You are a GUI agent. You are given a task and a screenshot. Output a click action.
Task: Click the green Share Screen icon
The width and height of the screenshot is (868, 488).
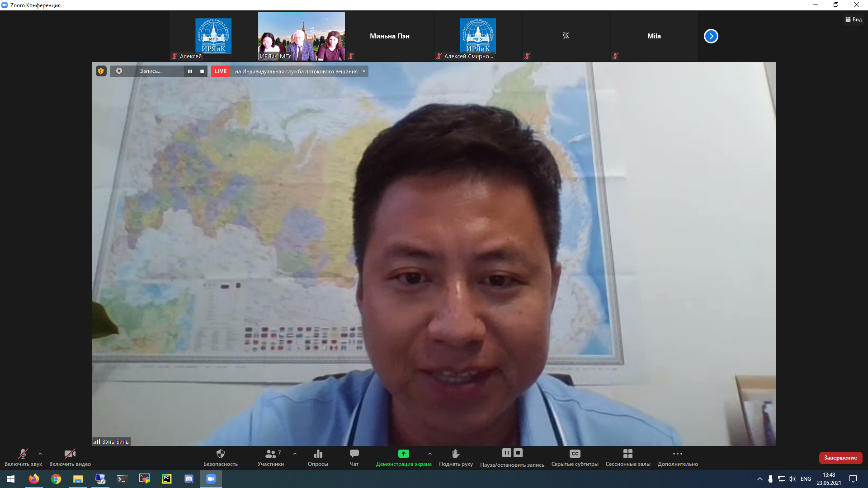pos(403,454)
